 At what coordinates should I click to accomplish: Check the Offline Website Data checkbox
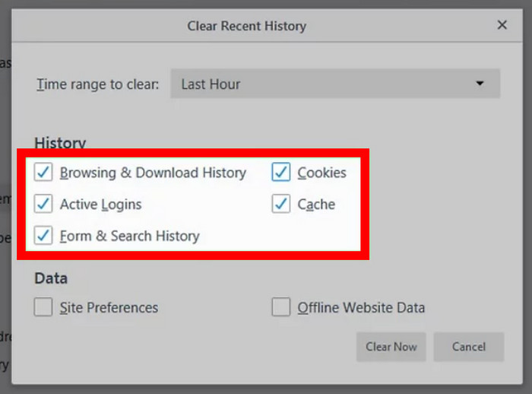[281, 307]
